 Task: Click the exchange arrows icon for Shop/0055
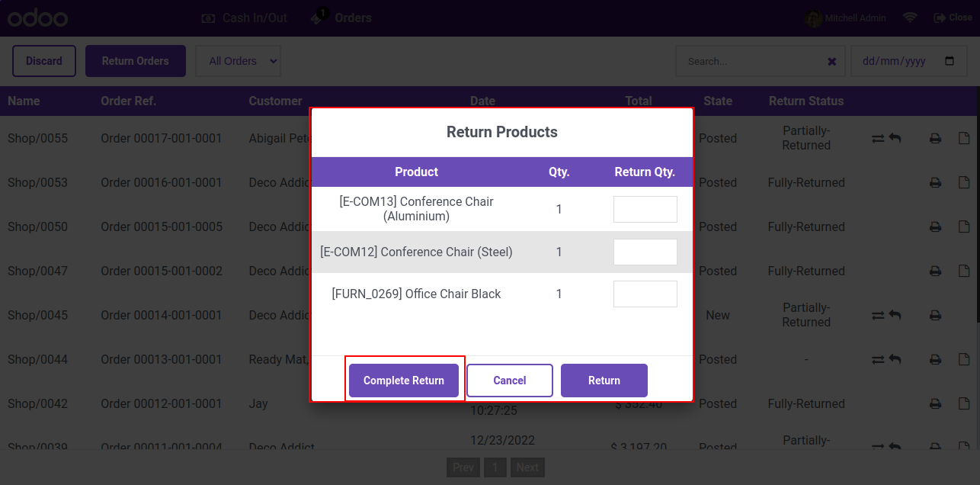click(879, 139)
